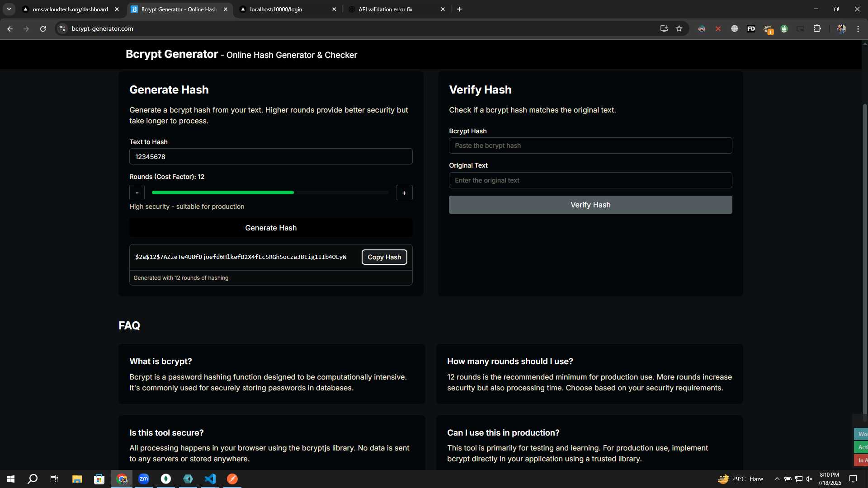868x488 pixels.
Task: Open the tab search dropdown arrow
Action: pyautogui.click(x=9, y=9)
